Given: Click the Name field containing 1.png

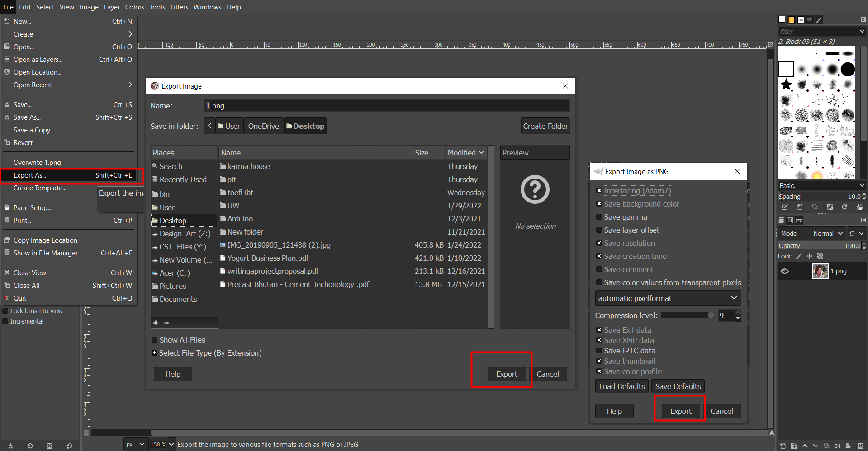Looking at the screenshot, I should pyautogui.click(x=387, y=106).
